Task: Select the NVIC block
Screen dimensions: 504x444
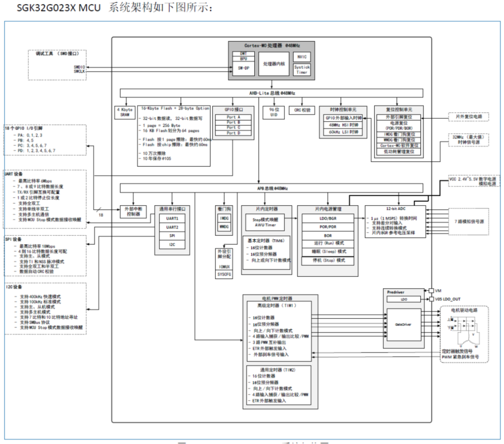Action: tap(302, 57)
